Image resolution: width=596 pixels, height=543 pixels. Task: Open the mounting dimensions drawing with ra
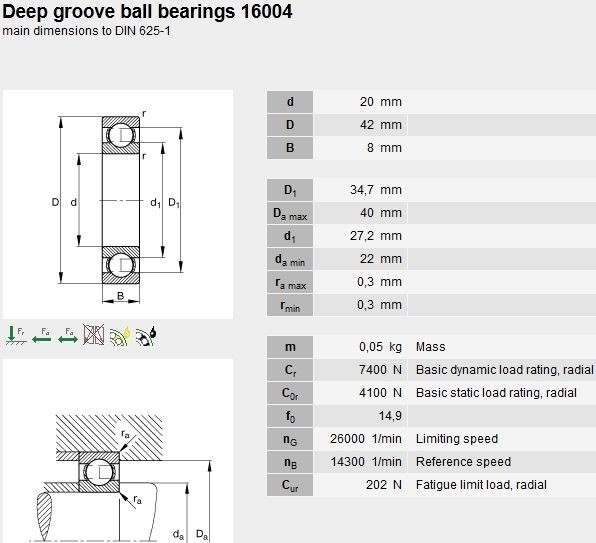(118, 451)
